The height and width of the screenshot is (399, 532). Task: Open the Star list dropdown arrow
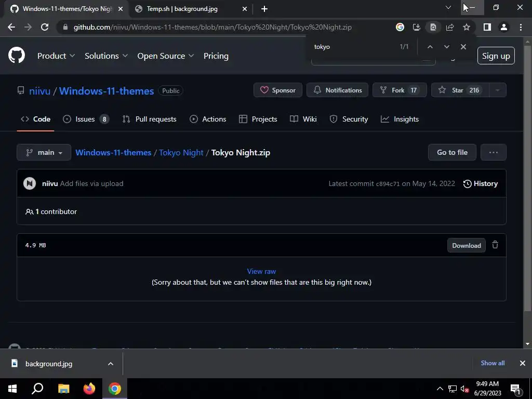(497, 90)
